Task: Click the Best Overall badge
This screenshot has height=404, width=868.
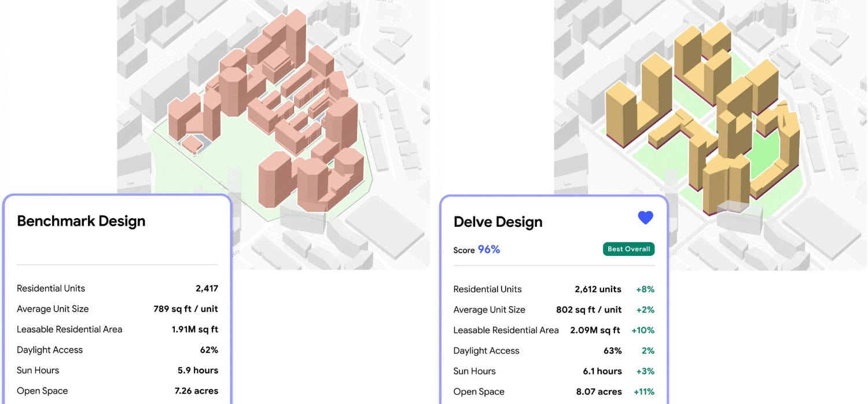Action: (628, 249)
